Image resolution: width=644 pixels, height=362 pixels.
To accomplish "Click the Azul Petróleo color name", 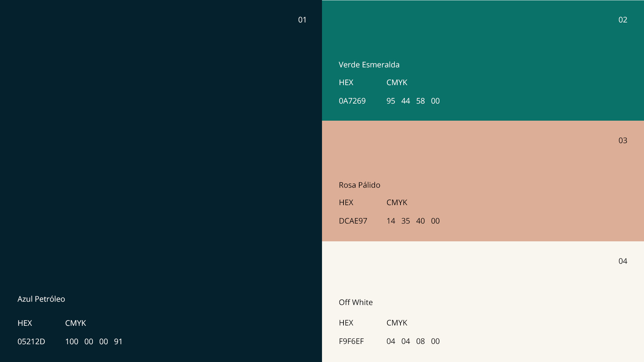I will tap(41, 299).
